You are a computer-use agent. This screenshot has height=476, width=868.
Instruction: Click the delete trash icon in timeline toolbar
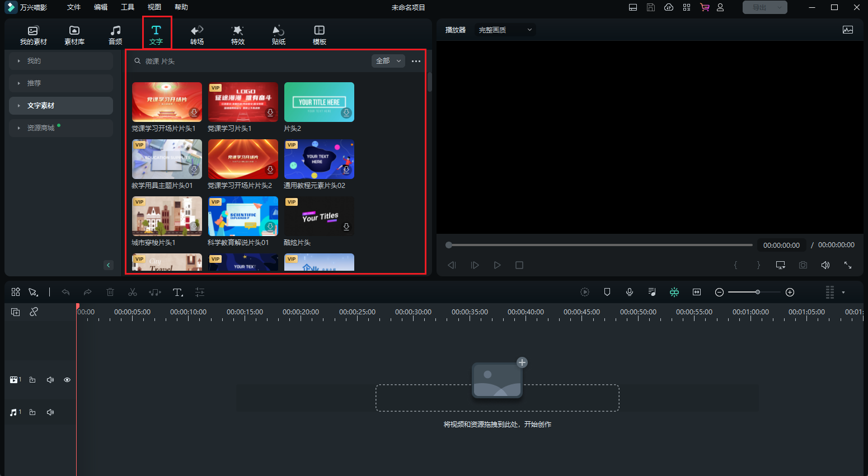click(x=110, y=292)
